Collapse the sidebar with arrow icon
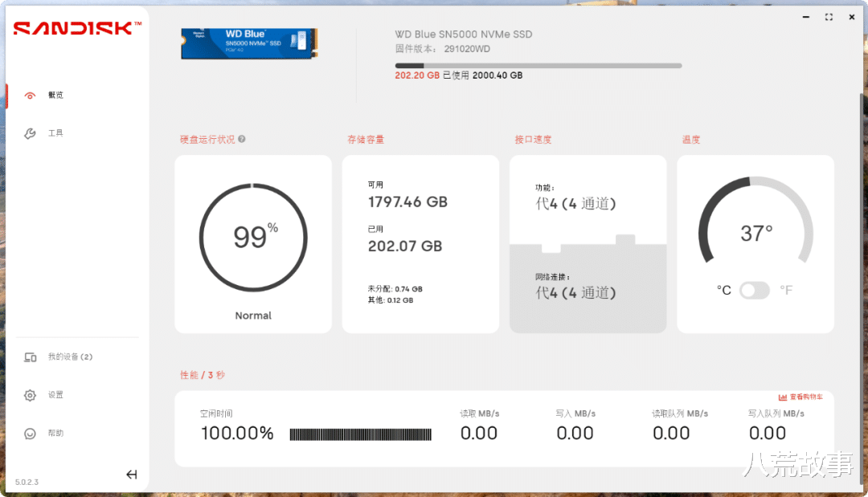 tap(131, 475)
